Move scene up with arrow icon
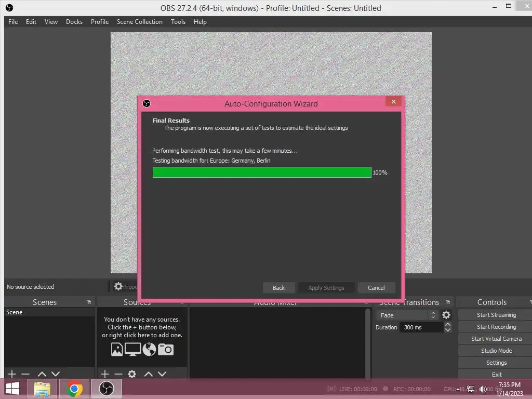Screen dimensions: 532x399 42,374
